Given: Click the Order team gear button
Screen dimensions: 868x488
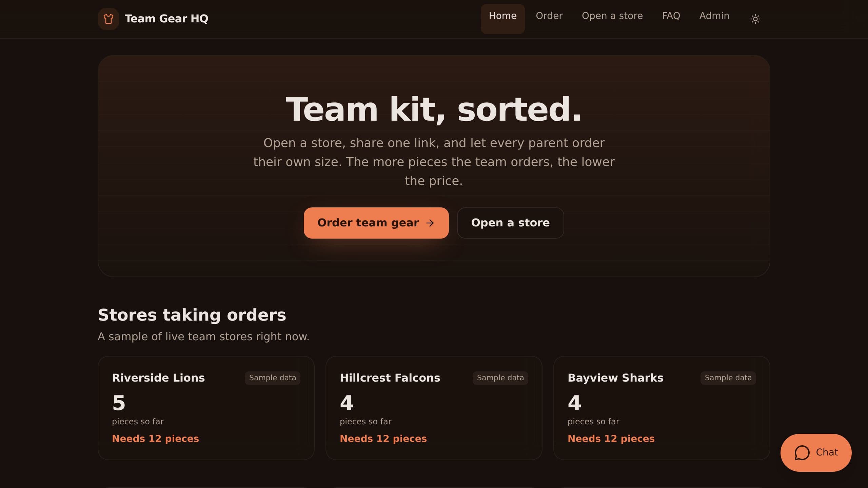Looking at the screenshot, I should pyautogui.click(x=376, y=223).
